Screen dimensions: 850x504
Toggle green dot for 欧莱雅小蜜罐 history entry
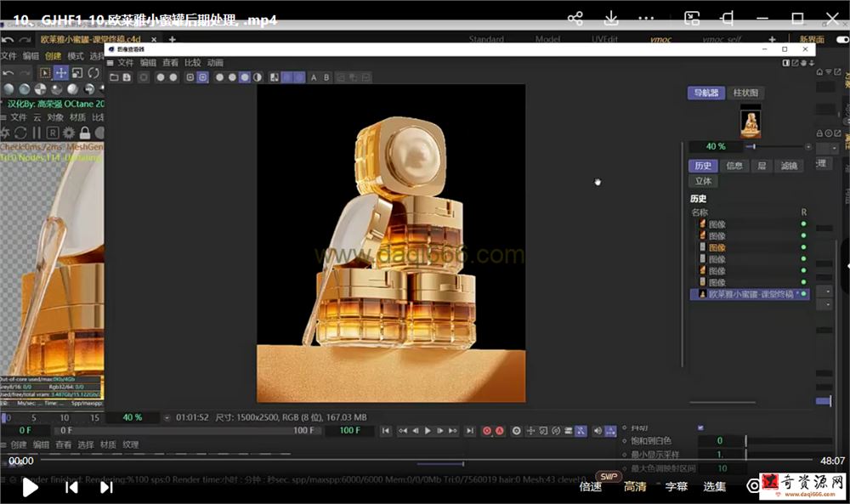[x=803, y=294]
